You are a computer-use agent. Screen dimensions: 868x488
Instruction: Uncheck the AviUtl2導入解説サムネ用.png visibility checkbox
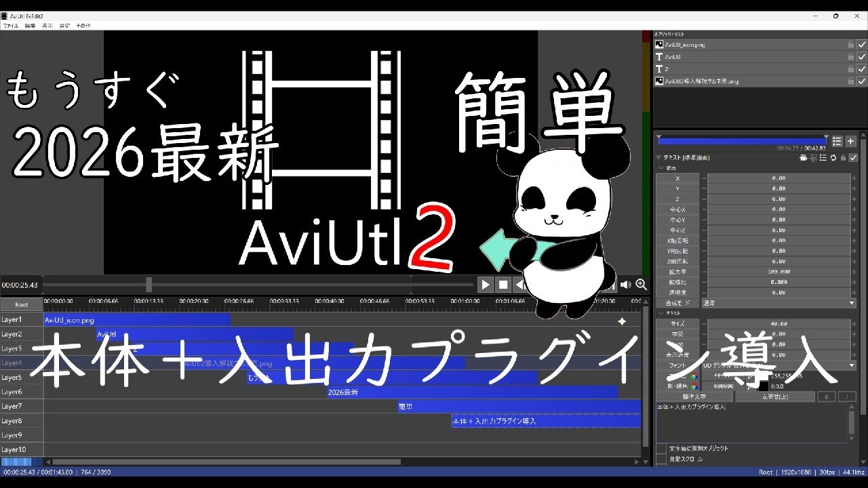pyautogui.click(x=861, y=81)
